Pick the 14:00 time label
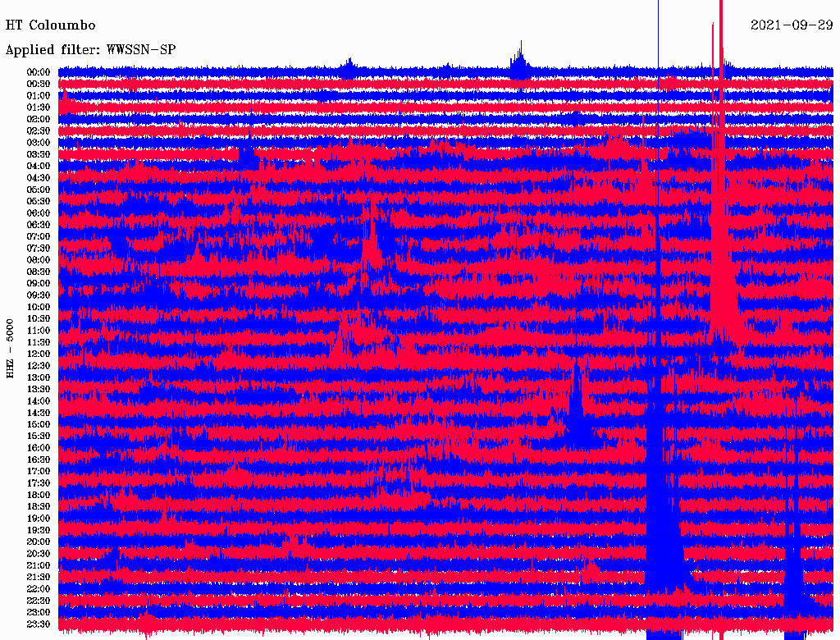This screenshot has height=640, width=840. click(x=39, y=401)
